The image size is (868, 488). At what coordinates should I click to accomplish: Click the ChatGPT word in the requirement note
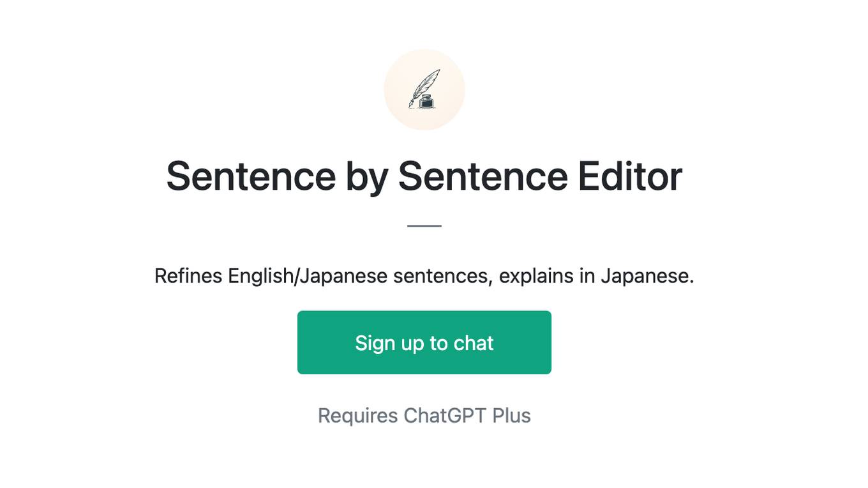point(445,416)
